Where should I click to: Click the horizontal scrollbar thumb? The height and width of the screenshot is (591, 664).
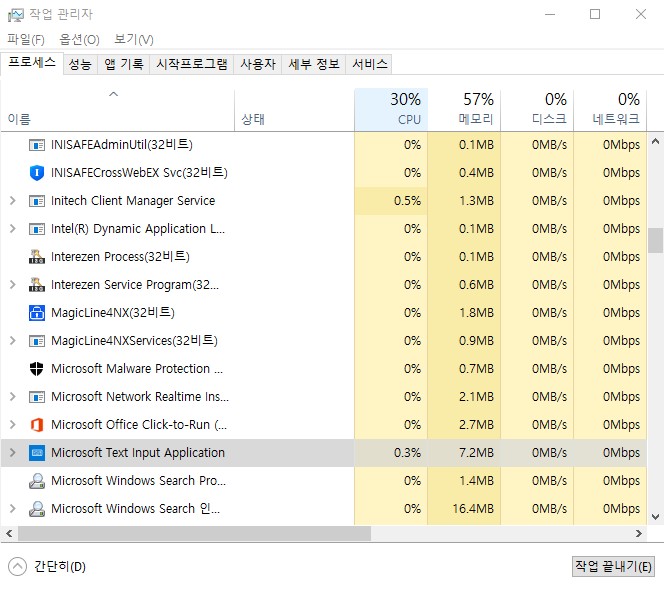(194, 533)
